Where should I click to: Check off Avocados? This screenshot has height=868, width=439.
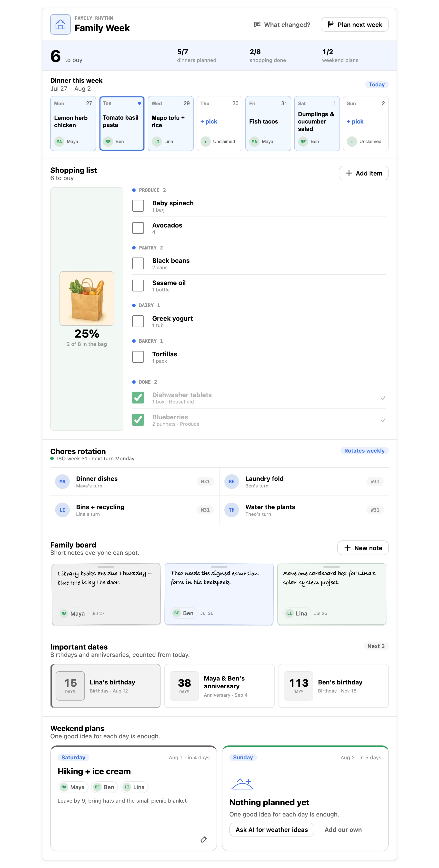[x=138, y=228]
